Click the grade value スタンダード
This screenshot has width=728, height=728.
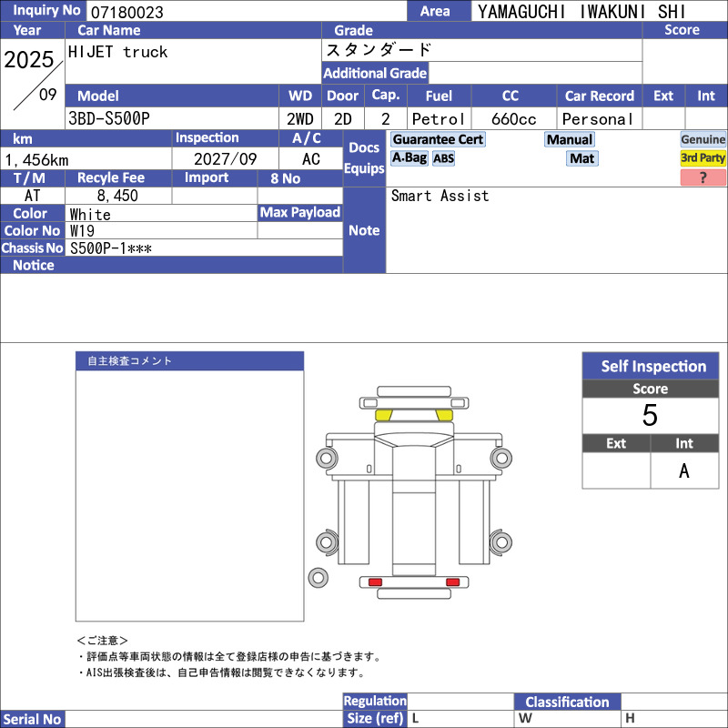point(379,49)
